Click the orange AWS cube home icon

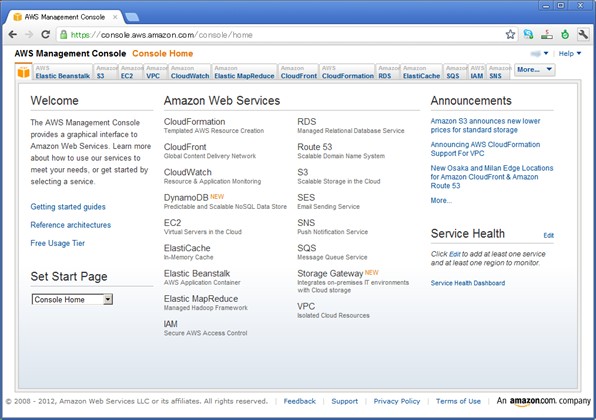pyautogui.click(x=24, y=71)
